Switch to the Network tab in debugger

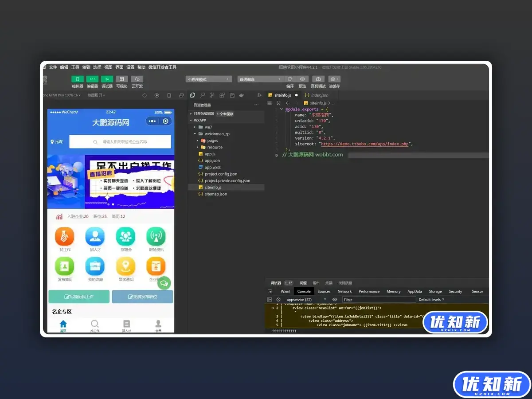pos(344,291)
